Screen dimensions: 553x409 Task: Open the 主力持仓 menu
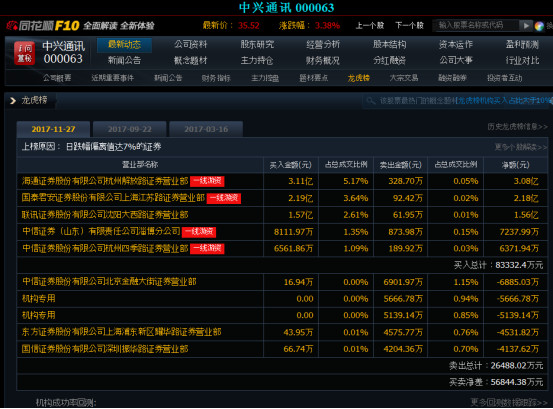pyautogui.click(x=257, y=60)
